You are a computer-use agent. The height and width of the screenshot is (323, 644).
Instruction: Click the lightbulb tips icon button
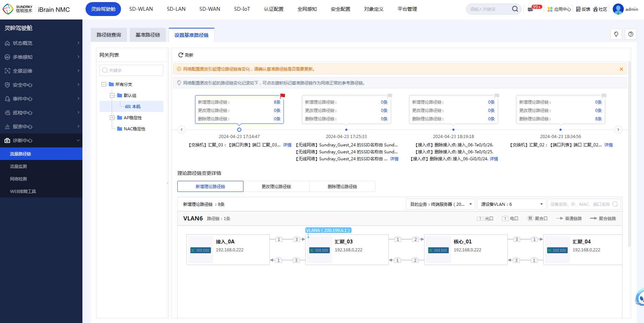pos(616,34)
